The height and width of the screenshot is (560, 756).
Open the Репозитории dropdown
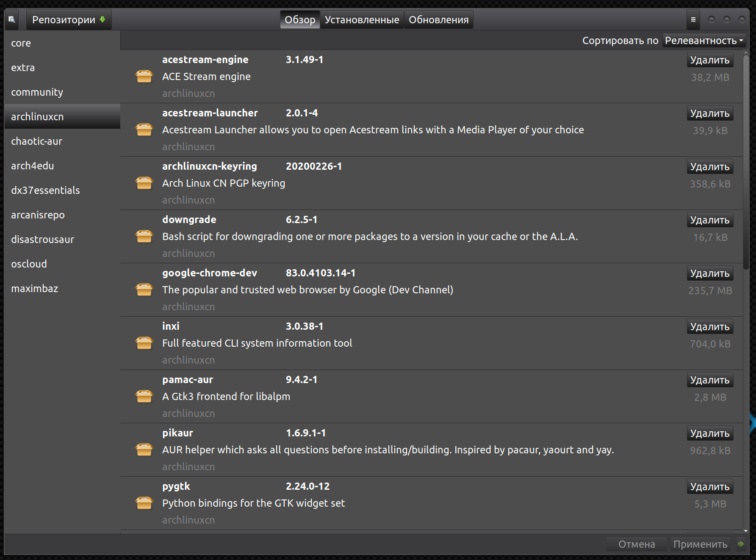click(x=69, y=19)
